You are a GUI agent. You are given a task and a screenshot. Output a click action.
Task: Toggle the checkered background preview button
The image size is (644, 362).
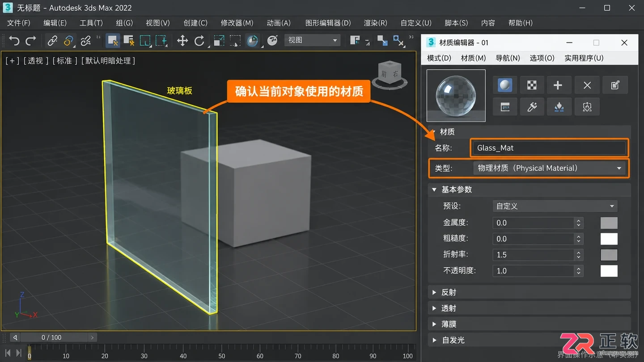(532, 85)
